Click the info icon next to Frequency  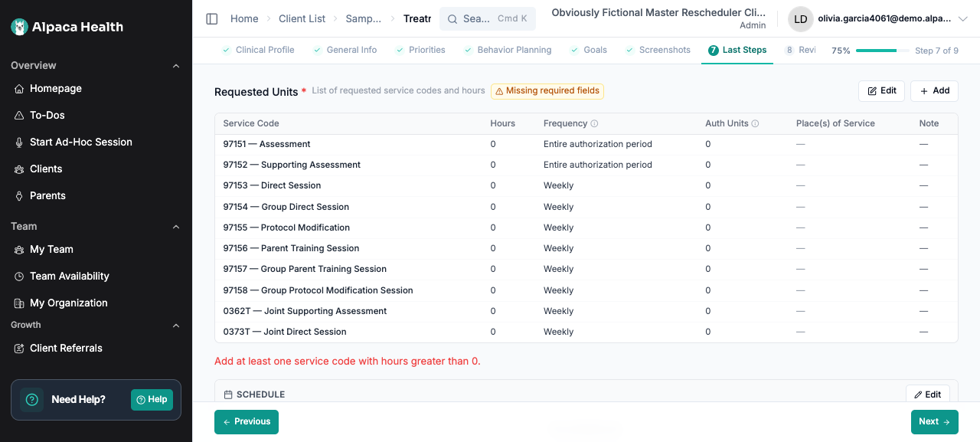595,124
